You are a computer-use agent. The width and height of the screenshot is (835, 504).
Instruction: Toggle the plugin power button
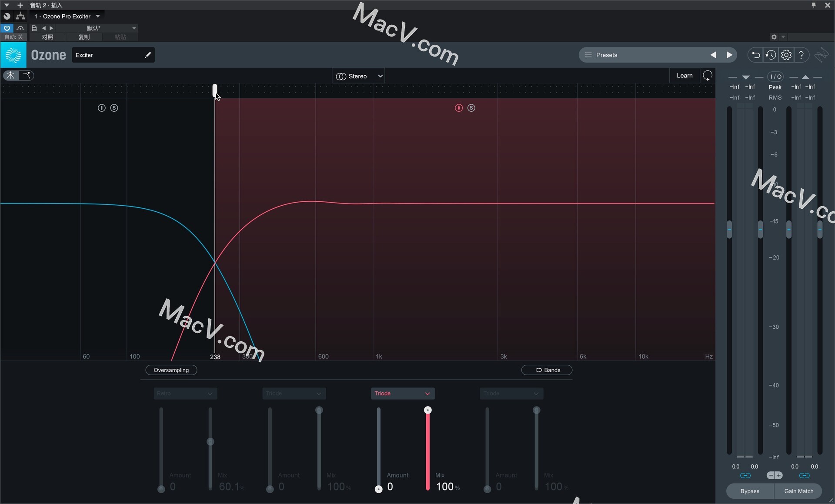tap(7, 28)
